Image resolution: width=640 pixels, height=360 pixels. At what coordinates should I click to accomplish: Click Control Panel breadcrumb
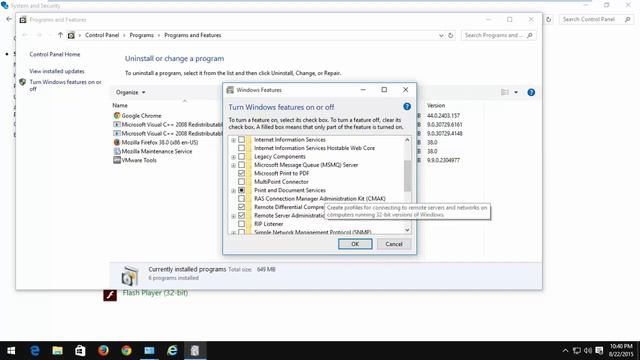(102, 35)
